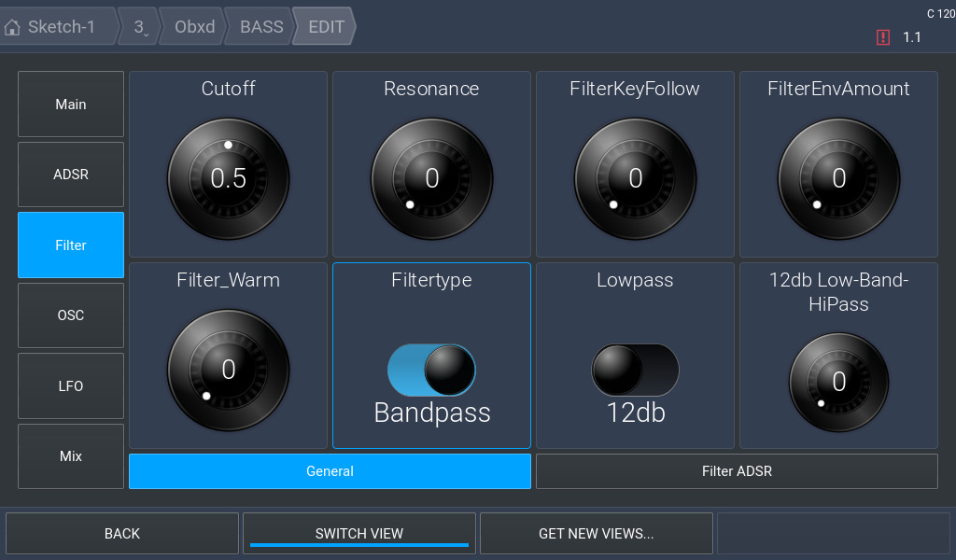Open the BASS preset breadcrumb
Screen dimensions: 956x560
click(x=261, y=27)
